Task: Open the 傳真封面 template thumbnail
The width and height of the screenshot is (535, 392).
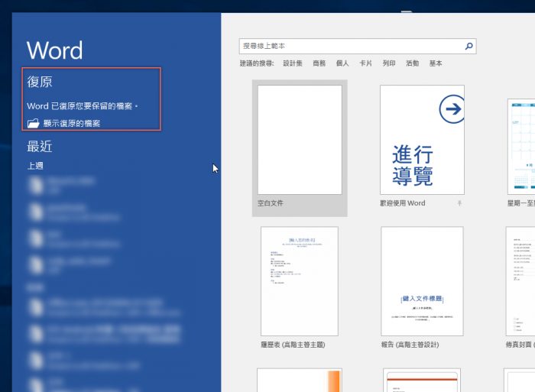Action: (x=520, y=281)
